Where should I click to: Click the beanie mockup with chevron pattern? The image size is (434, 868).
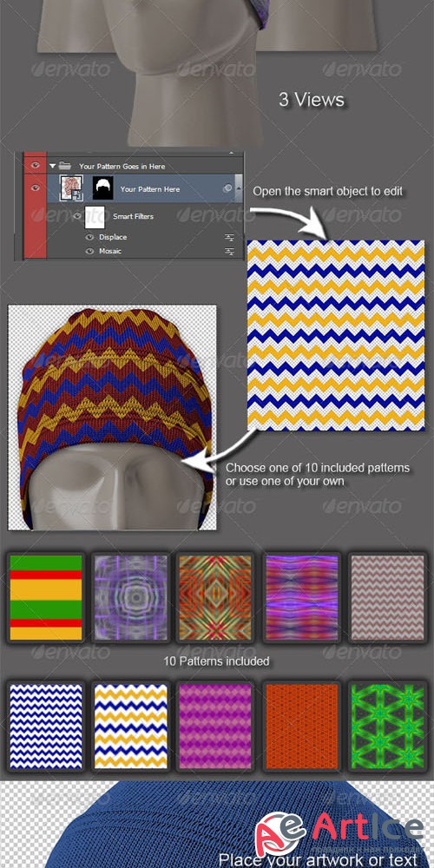tap(112, 418)
